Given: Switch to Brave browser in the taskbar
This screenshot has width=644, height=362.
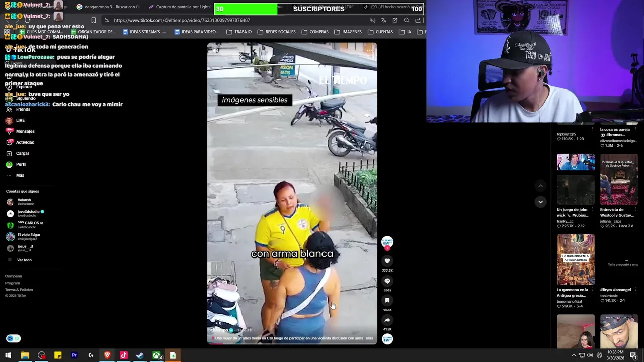Looking at the screenshot, I should (x=107, y=355).
